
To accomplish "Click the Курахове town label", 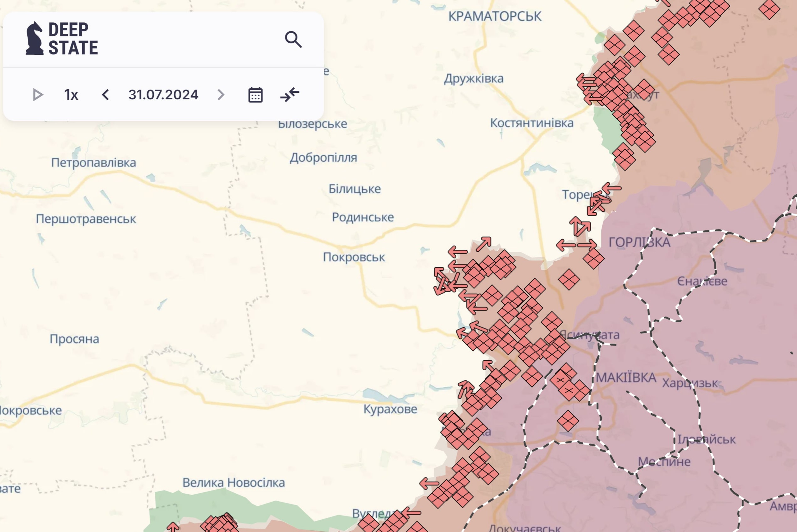I will (x=390, y=409).
